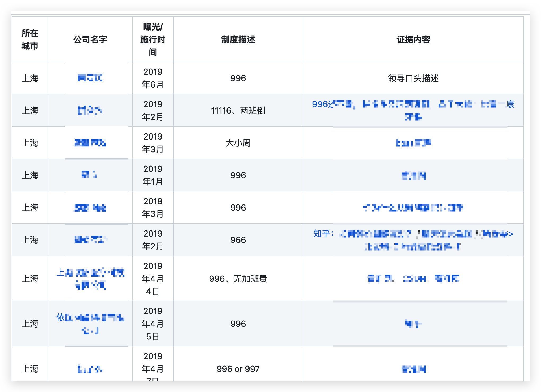Screen dimensions: 541x392
Task: Select the 2019年1月 date cell
Action: (x=153, y=175)
